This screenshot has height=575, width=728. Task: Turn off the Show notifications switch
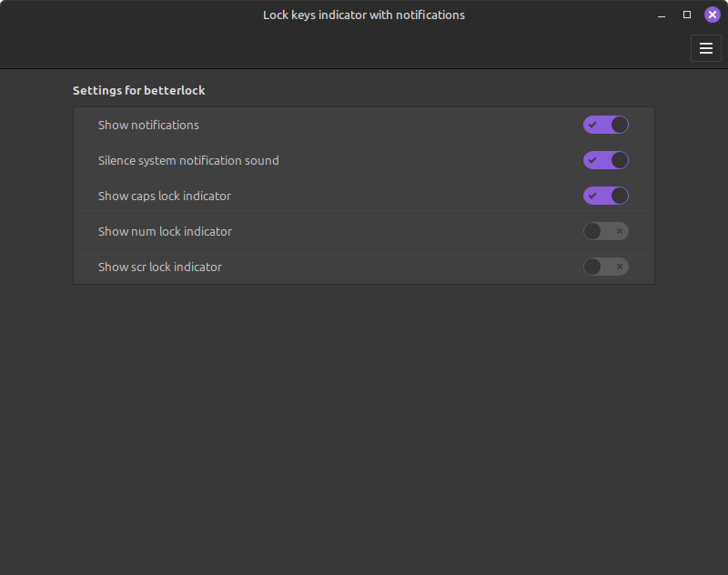pos(606,125)
